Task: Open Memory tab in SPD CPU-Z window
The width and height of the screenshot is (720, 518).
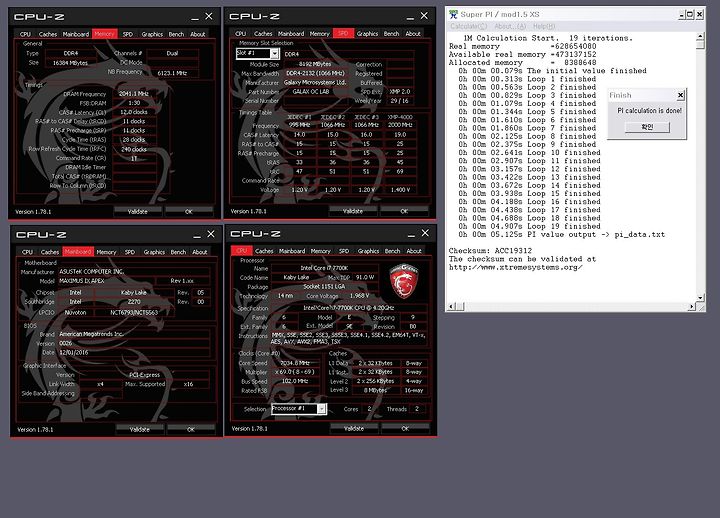Action: coord(320,34)
